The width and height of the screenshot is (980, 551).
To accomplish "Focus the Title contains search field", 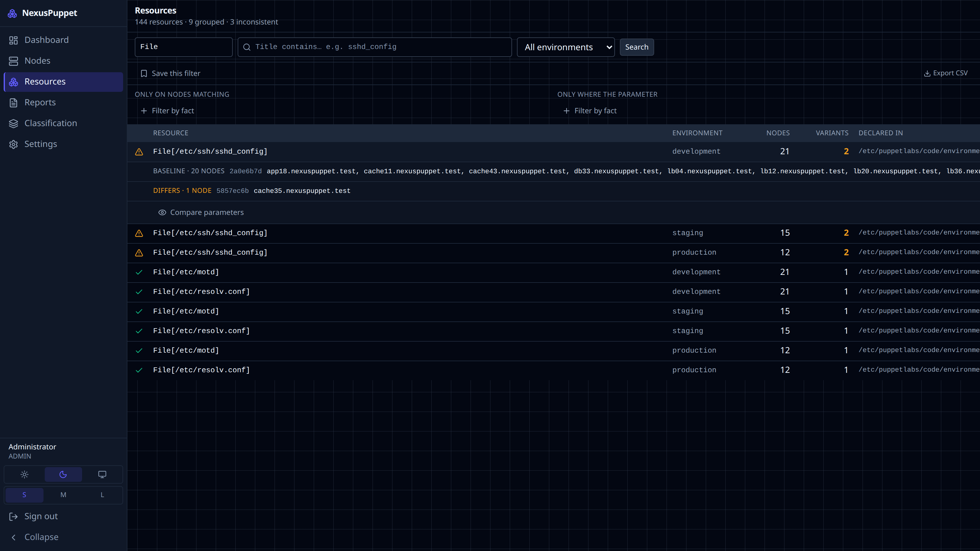I will point(374,47).
